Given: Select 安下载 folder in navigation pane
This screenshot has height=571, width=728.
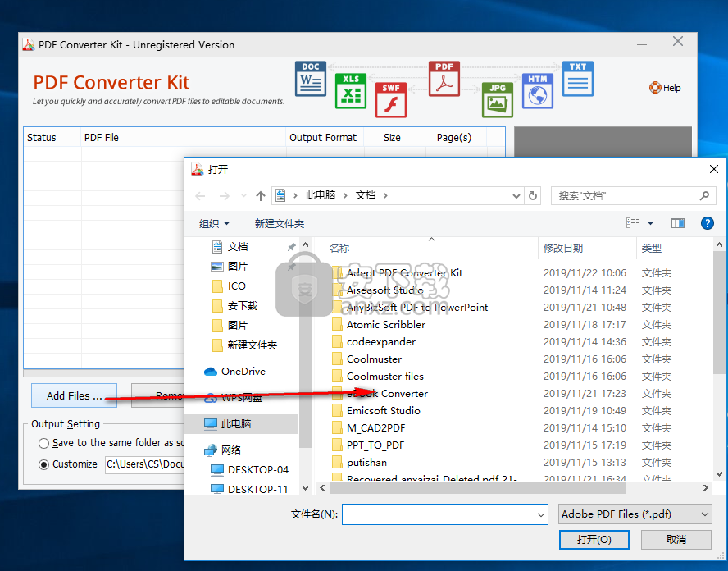Looking at the screenshot, I should (x=243, y=306).
